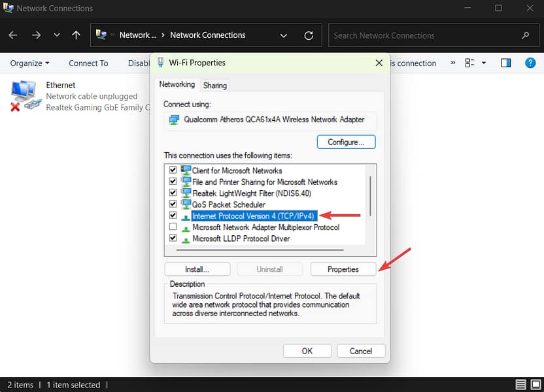Screen dimensions: 544x392
Task: Switch to the Sharing tab
Action: [215, 85]
